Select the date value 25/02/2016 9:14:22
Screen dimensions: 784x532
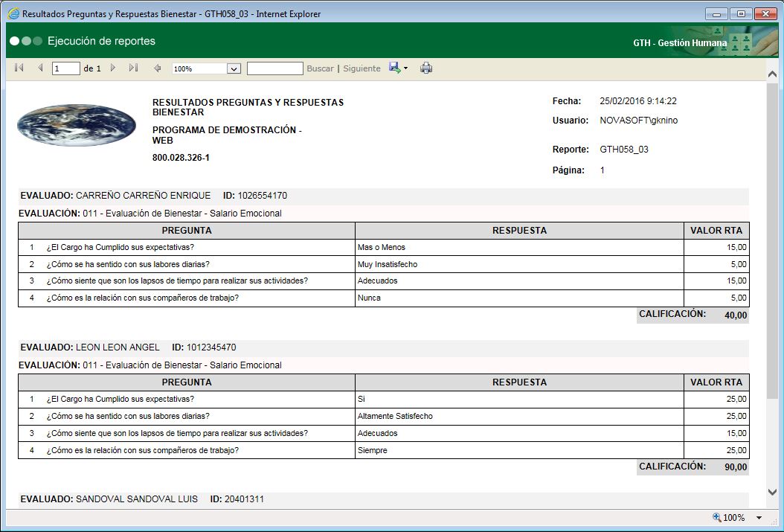[x=638, y=101]
